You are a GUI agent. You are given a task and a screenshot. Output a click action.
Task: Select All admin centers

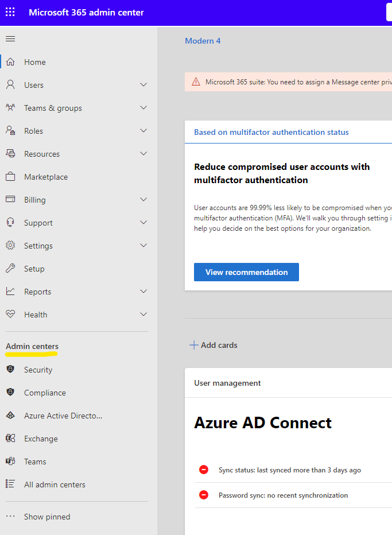(x=55, y=484)
